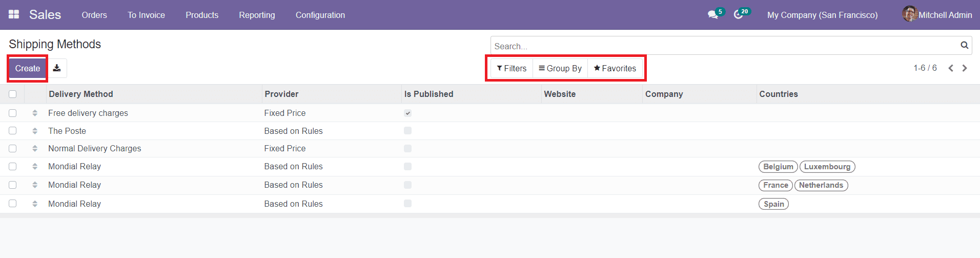Click the Create button
The image size is (980, 258).
28,68
